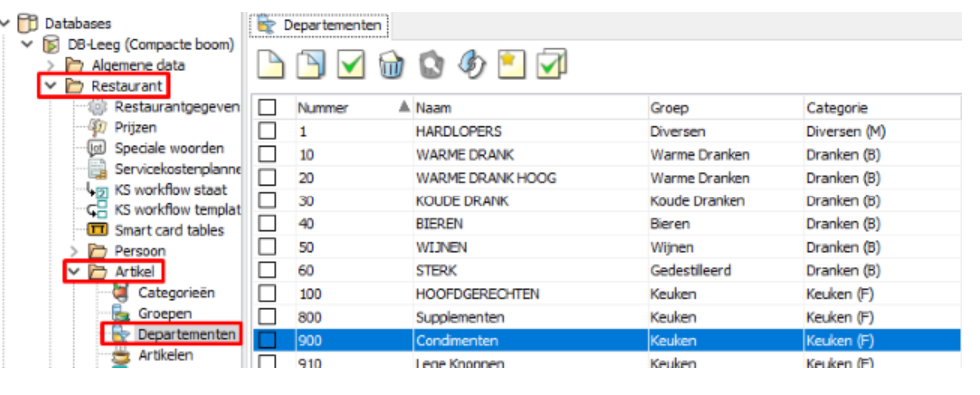The width and height of the screenshot is (980, 395).
Task: Collapse the Artikel folder arrow
Action: click(75, 272)
